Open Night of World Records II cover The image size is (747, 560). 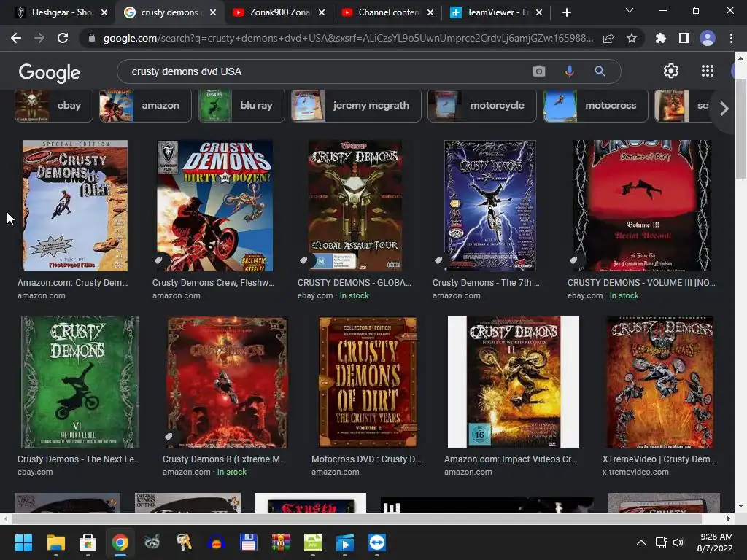513,382
